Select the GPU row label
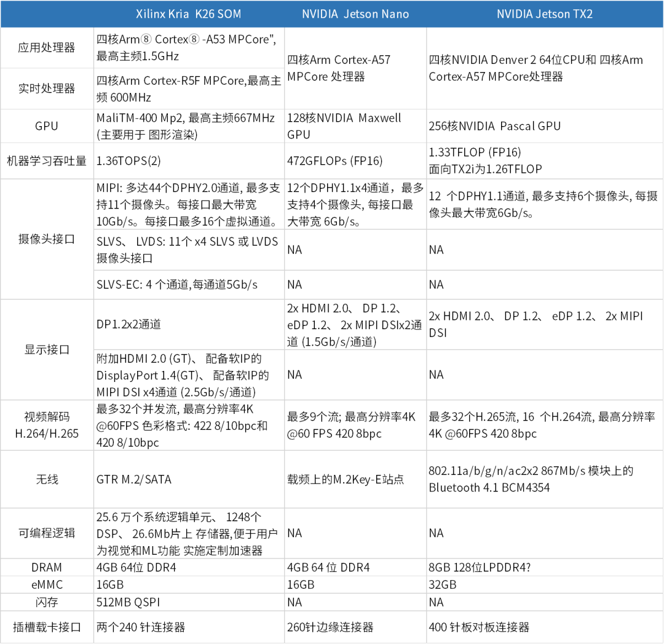Viewport: 664px width, 644px height. point(47,126)
